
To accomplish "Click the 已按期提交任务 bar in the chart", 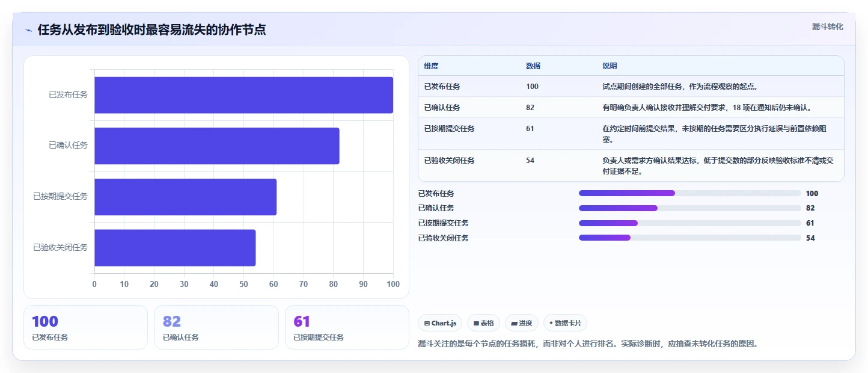I will point(185,197).
